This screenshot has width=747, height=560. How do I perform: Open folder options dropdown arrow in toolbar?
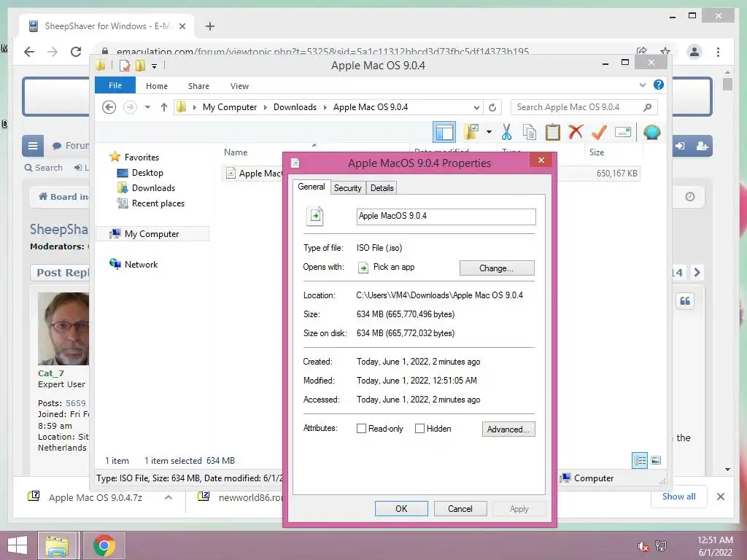pos(489,132)
